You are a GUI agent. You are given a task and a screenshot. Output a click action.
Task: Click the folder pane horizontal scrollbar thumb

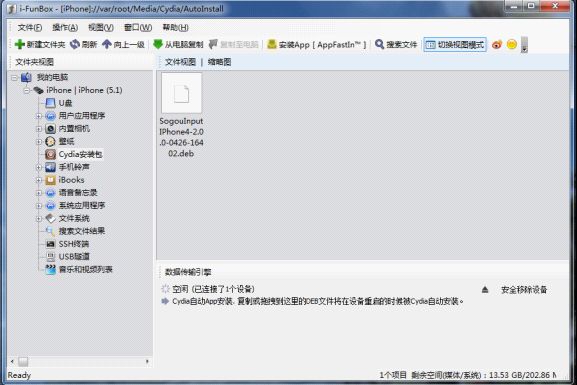pos(23,361)
